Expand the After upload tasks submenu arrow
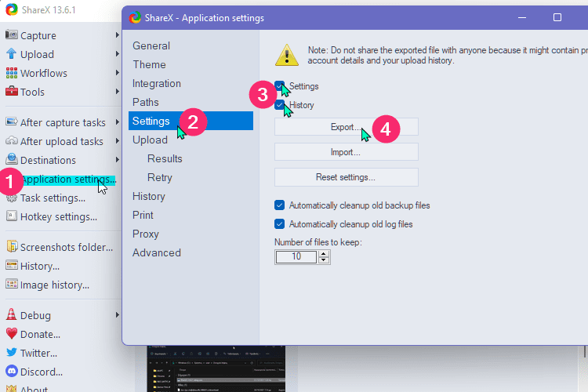The image size is (588, 392). click(118, 140)
